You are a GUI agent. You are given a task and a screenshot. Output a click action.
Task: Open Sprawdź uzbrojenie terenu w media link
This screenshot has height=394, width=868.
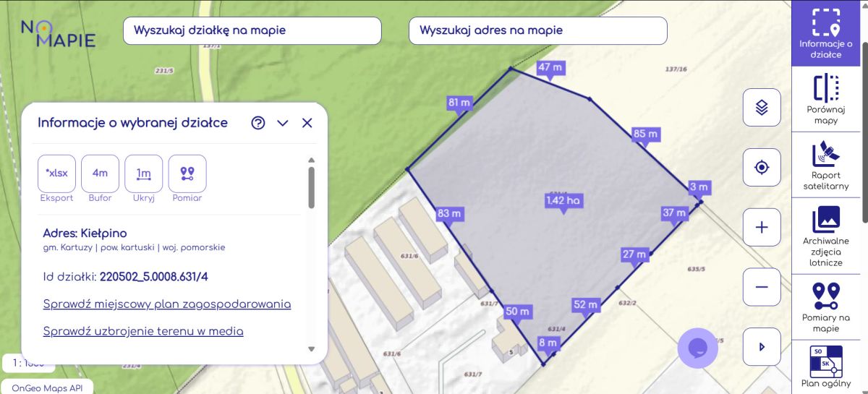[x=143, y=331]
